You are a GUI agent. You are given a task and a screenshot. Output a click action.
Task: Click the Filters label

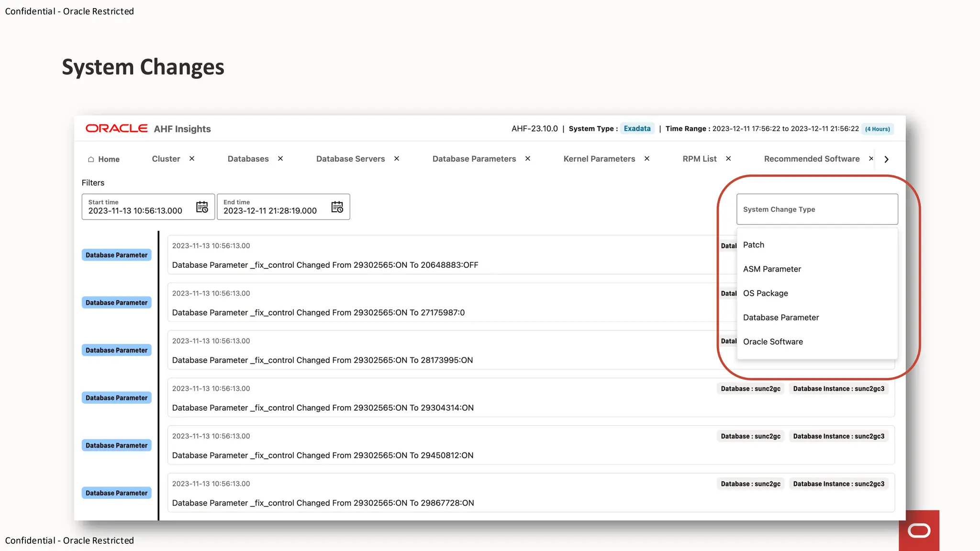[93, 183]
